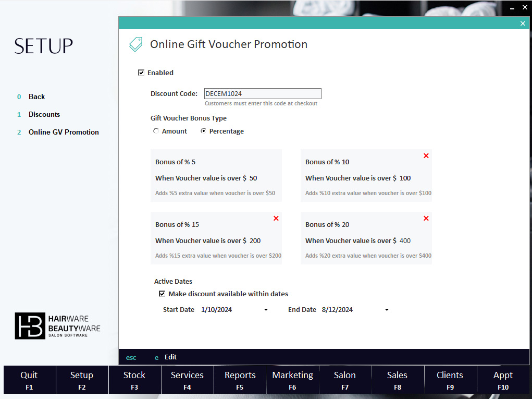Select the Amount bonus type
The height and width of the screenshot is (399, 532).
[156, 131]
